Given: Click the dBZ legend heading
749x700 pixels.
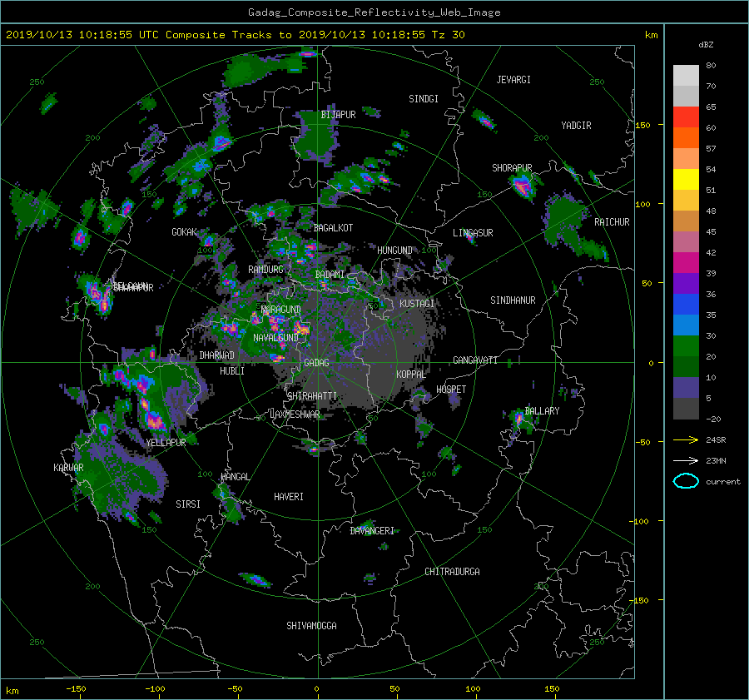Looking at the screenshot, I should click(x=706, y=45).
